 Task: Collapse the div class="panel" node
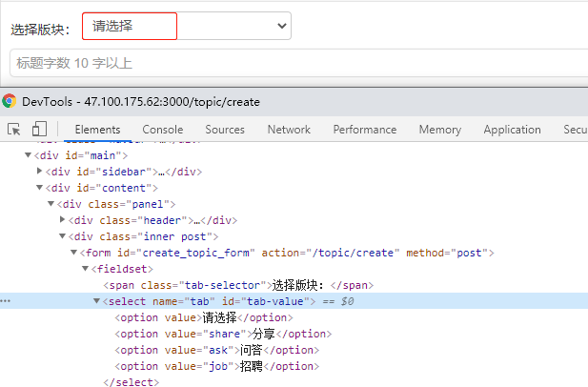tap(51, 204)
